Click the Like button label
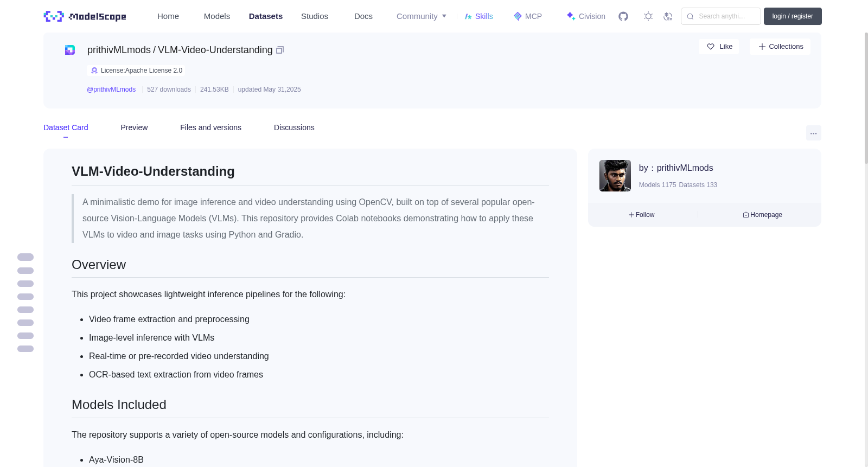This screenshot has height=467, width=868. [x=726, y=47]
